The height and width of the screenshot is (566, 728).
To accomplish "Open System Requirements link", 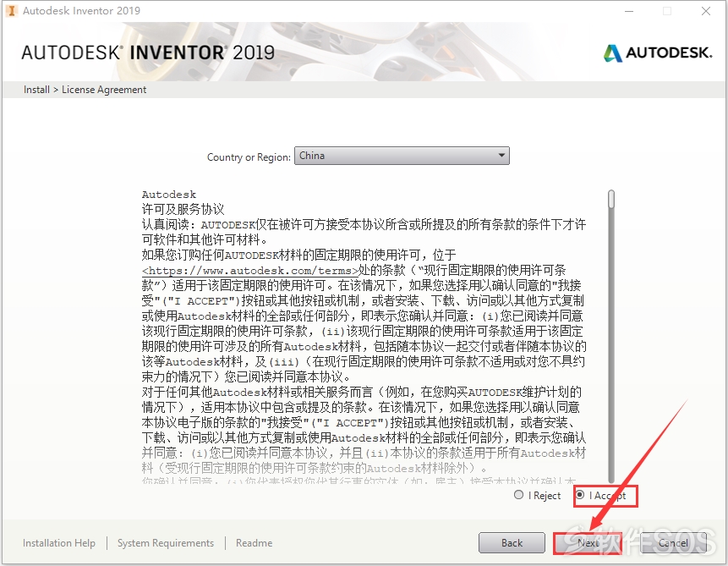I will coord(166,543).
